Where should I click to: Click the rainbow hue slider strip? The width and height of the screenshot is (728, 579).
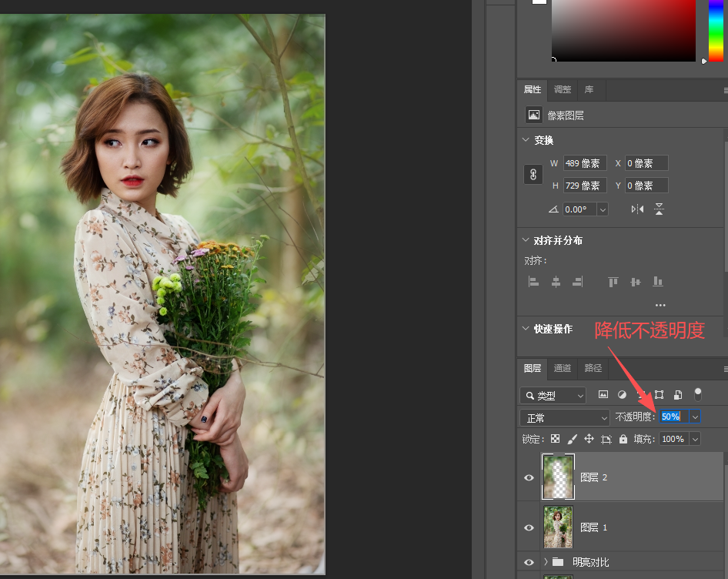point(716,30)
